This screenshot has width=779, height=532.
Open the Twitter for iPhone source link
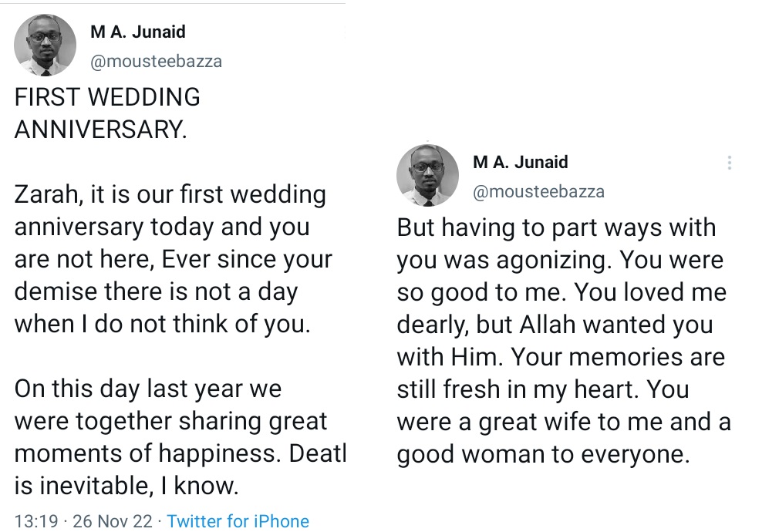(x=238, y=520)
